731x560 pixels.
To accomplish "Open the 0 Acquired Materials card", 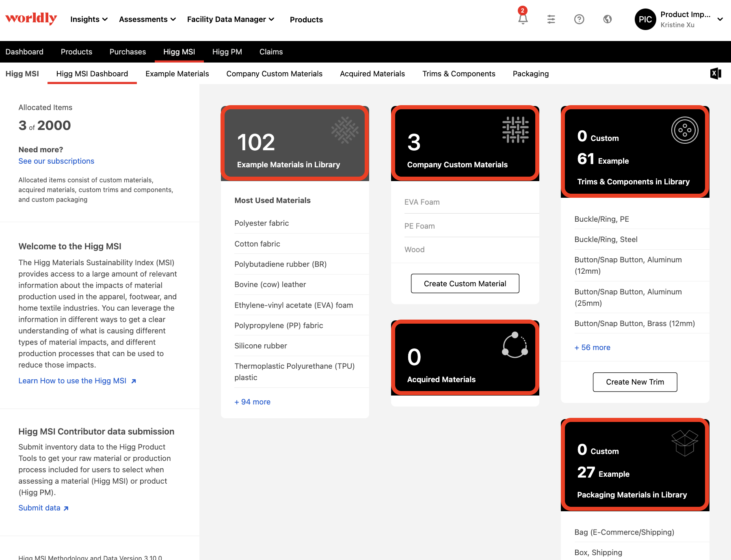I will [x=465, y=358].
